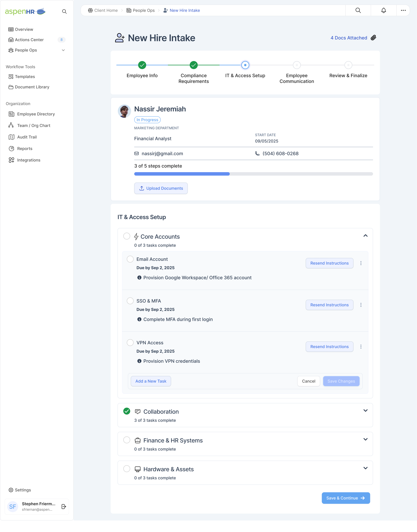Open the top bar three-dots menu
This screenshot has width=417, height=532.
pos(403,10)
